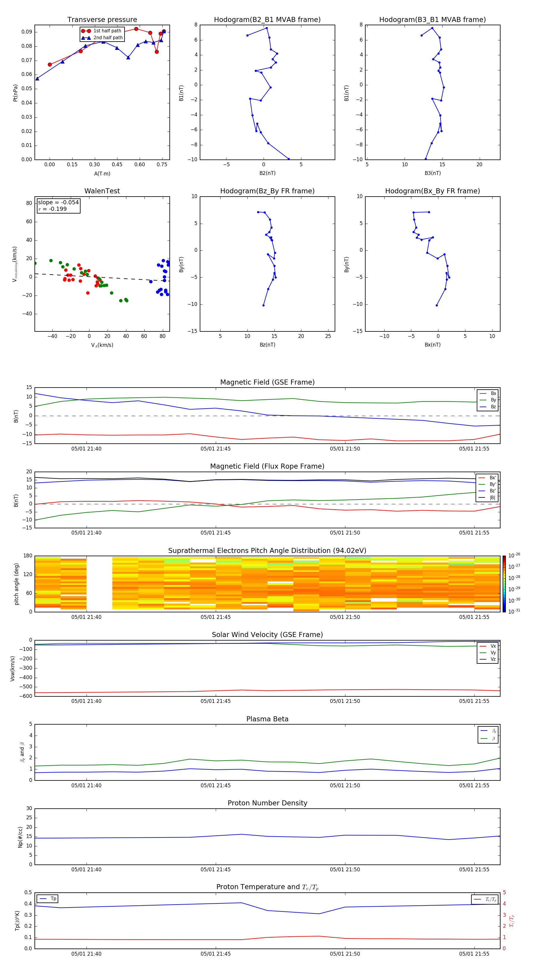
Task: Click the 'slope = -0.054' annotation
Action: [58, 203]
